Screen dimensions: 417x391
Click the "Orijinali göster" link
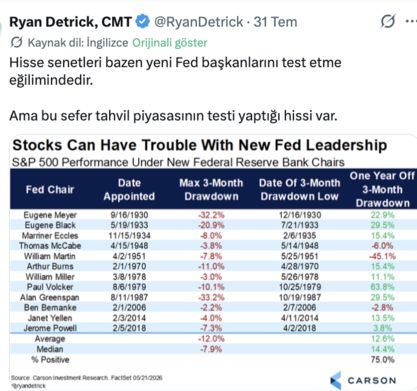[x=170, y=43]
